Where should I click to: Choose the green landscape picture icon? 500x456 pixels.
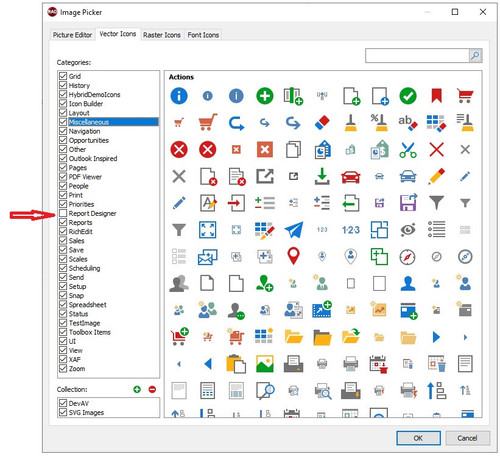click(265, 364)
